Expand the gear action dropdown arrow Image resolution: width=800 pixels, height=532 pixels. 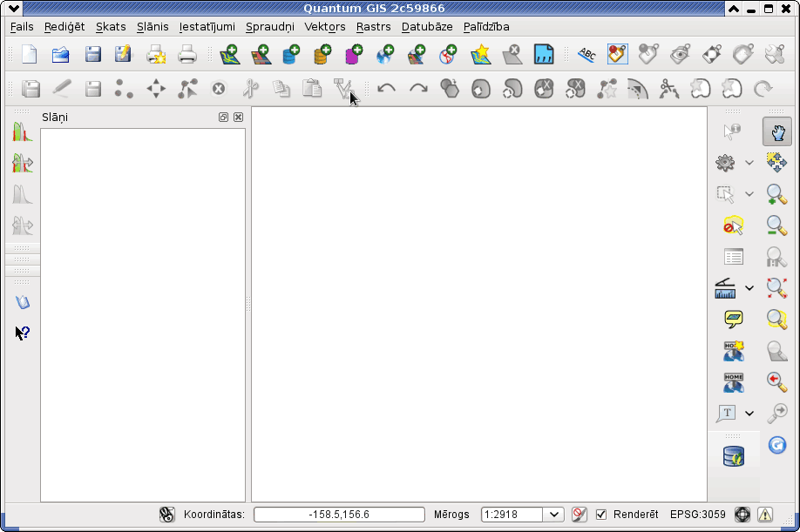749,163
